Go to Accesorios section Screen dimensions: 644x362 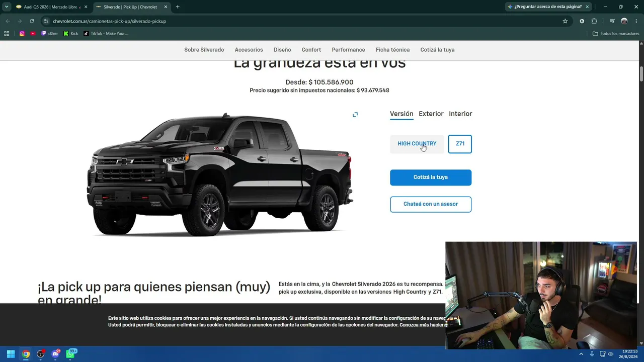point(249,50)
